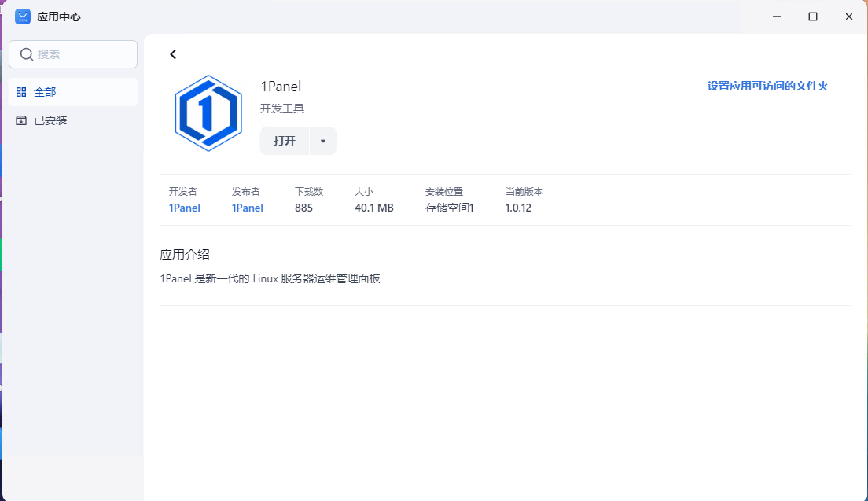
Task: Open the publisher link 1Panel under 发布者
Action: pos(248,208)
